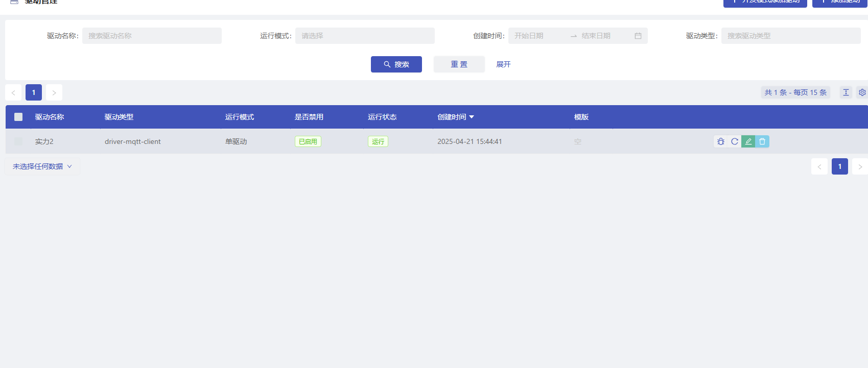Expand more filters with 展开 link
This screenshot has height=368, width=868.
(503, 64)
